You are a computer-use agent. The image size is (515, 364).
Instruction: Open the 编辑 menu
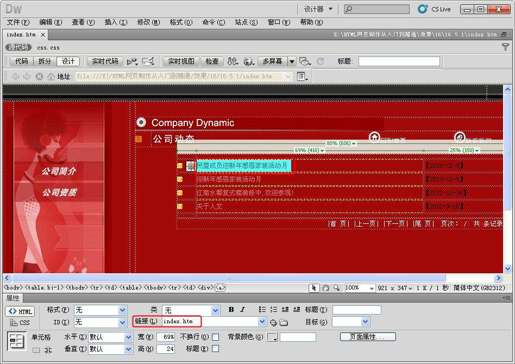pos(50,22)
